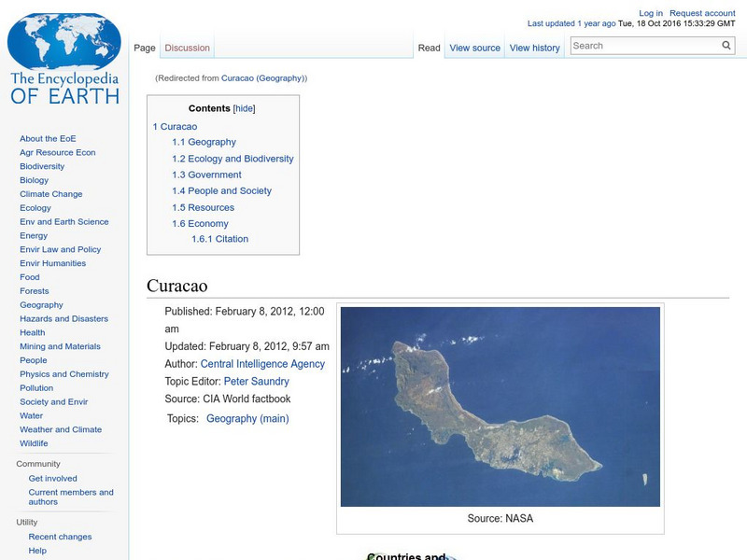
Task: Open About the EoE sidebar link
Action: [48, 138]
